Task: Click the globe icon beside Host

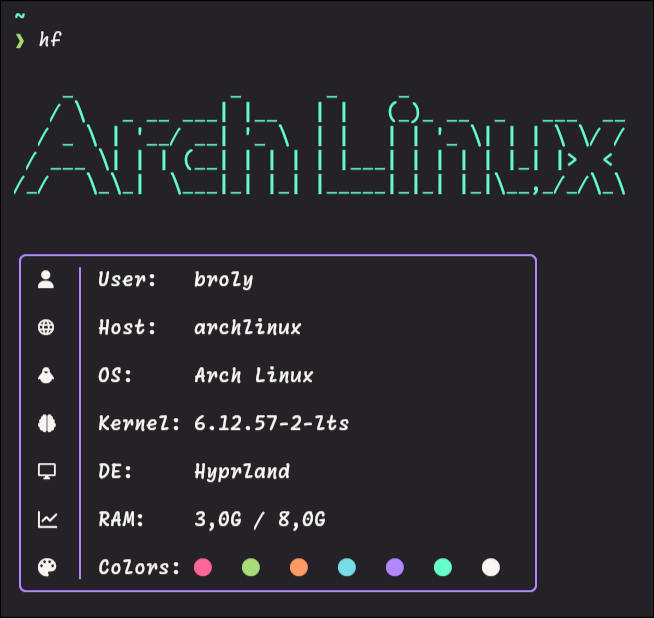Action: [x=46, y=327]
